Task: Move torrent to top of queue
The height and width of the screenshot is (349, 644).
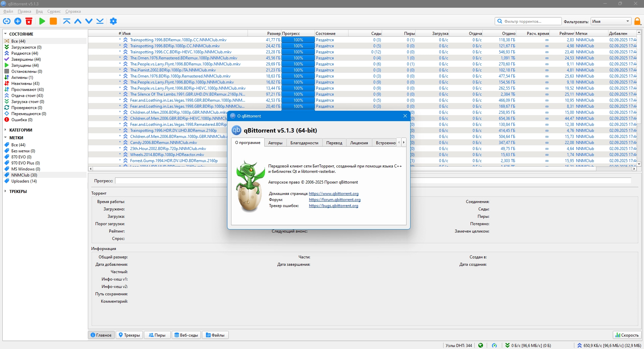Action: (x=67, y=21)
